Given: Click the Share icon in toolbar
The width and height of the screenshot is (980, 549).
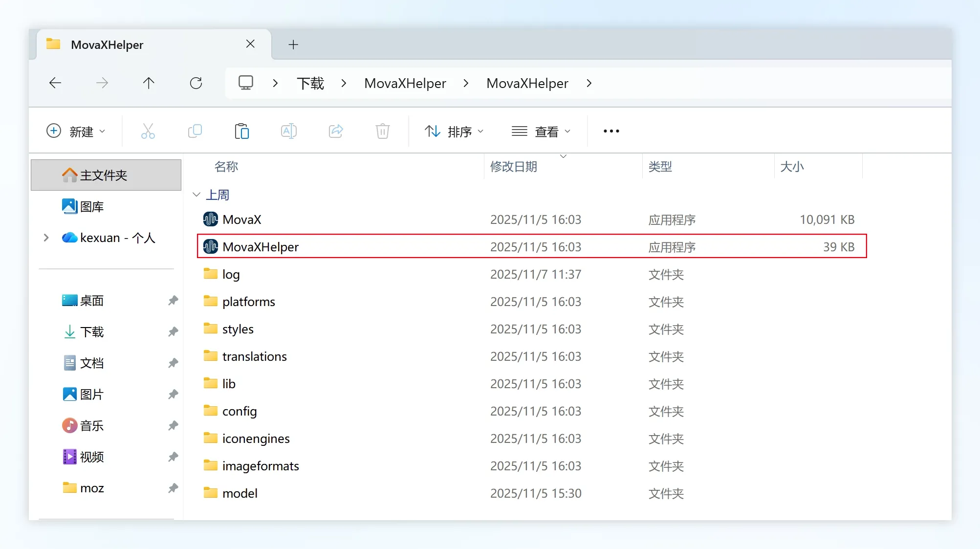Looking at the screenshot, I should [x=336, y=131].
